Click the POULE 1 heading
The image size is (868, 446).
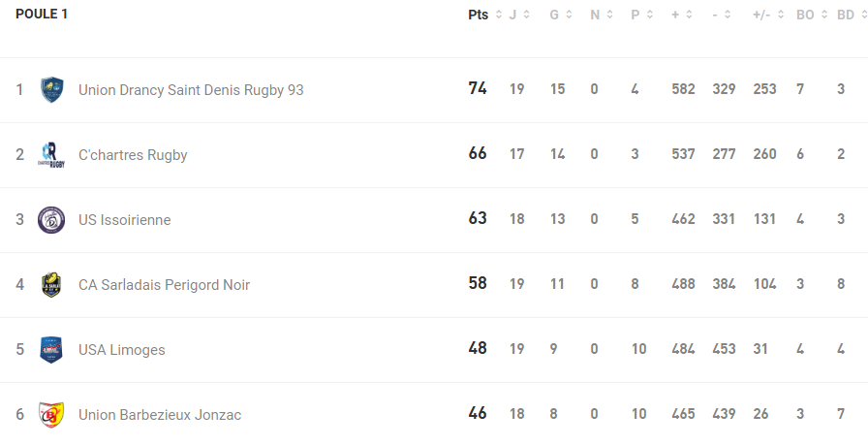(x=42, y=15)
